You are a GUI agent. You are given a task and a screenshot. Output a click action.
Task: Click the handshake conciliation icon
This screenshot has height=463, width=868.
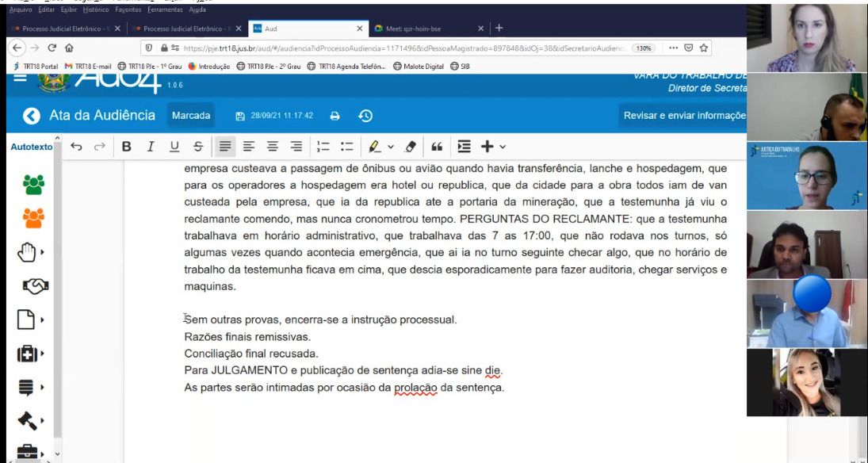coord(33,286)
